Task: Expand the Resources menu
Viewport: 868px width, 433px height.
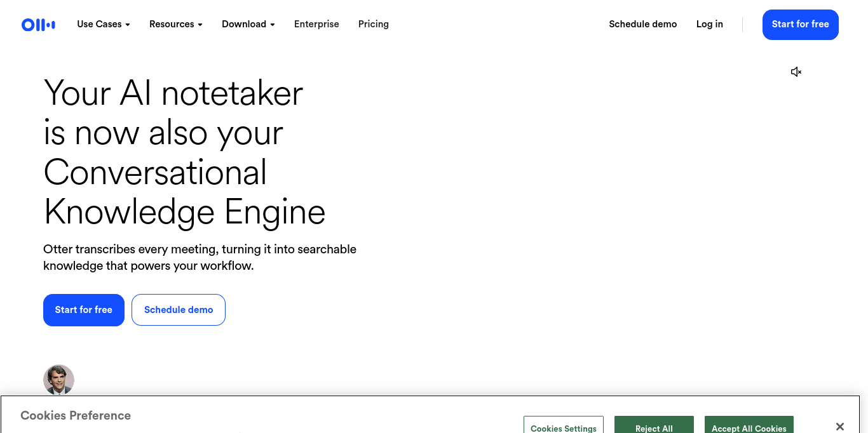Action: click(176, 24)
